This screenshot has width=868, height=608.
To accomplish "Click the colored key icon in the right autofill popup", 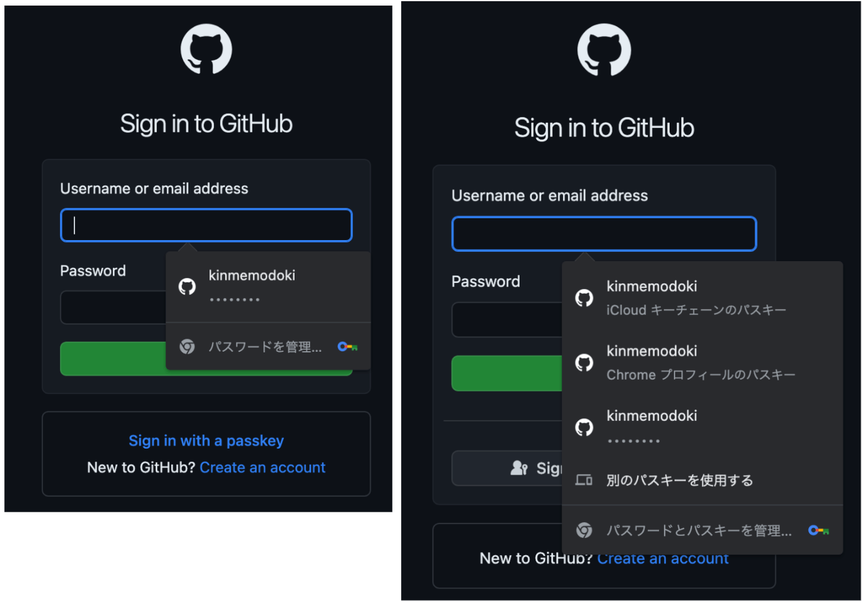I will [x=819, y=530].
